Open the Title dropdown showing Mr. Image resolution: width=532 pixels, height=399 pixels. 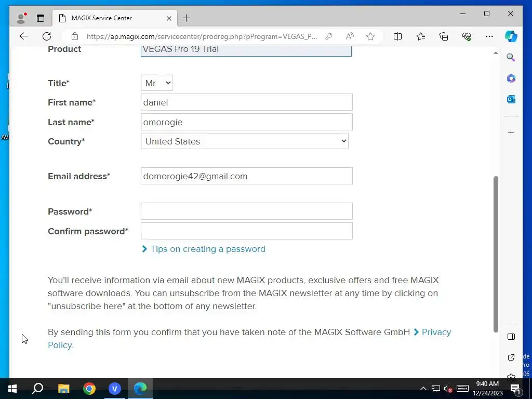(157, 83)
